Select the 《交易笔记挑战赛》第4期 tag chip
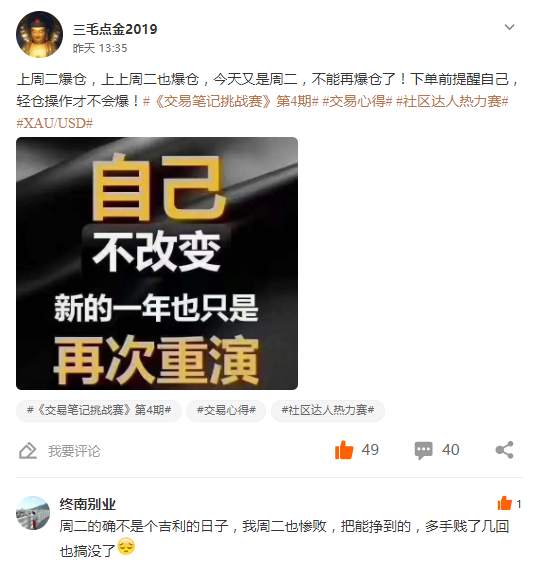The width and height of the screenshot is (538, 570). (99, 410)
